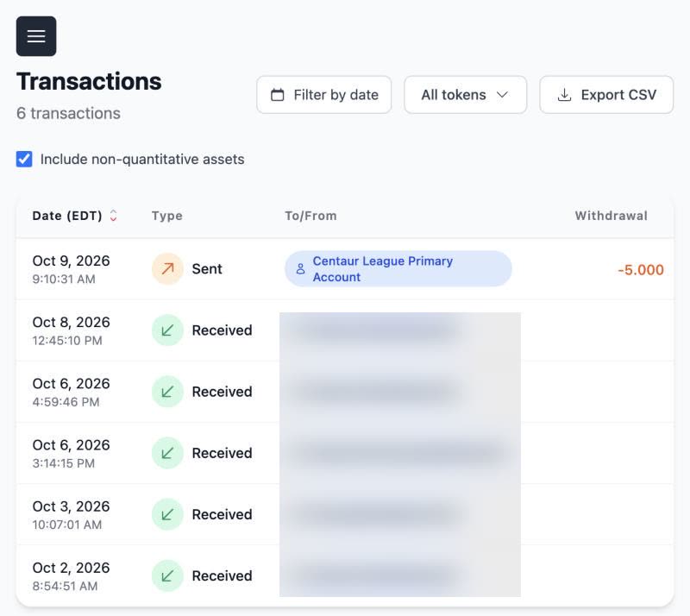Toggle sort arrows beside Date (EDT)
Screen dimensions: 690x616
tap(113, 216)
